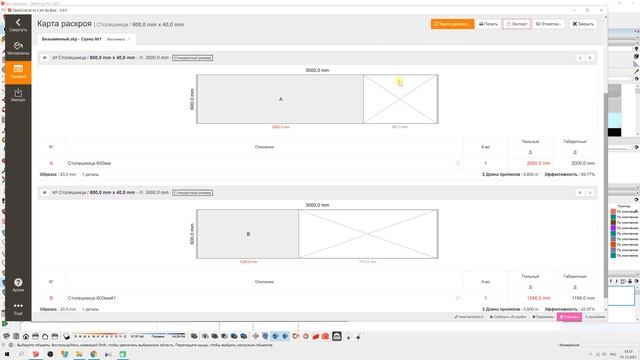640x360 pixels.
Task: Open the website link in the bottom footer
Action: click(x=469, y=317)
